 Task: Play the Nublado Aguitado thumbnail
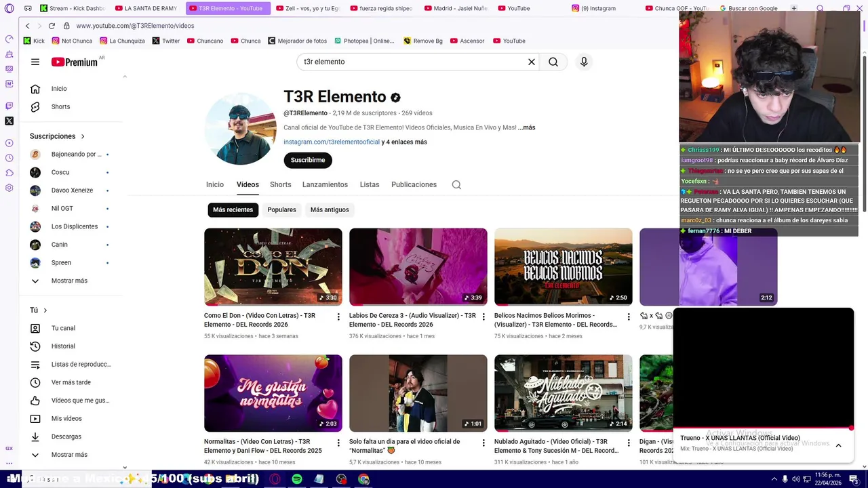(564, 393)
